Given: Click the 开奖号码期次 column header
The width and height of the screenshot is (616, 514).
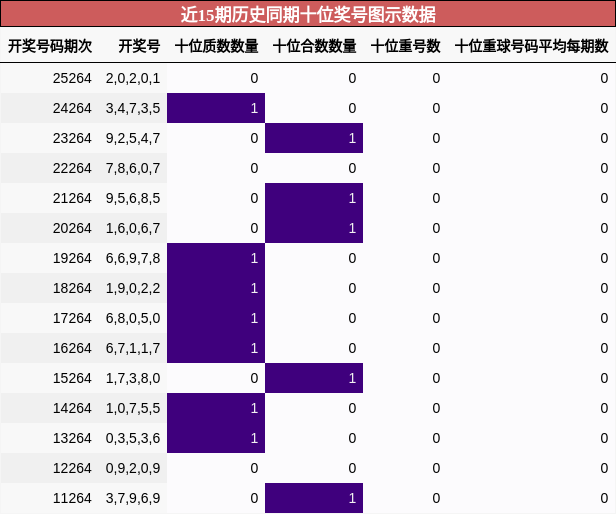Looking at the screenshot, I should pyautogui.click(x=50, y=46).
